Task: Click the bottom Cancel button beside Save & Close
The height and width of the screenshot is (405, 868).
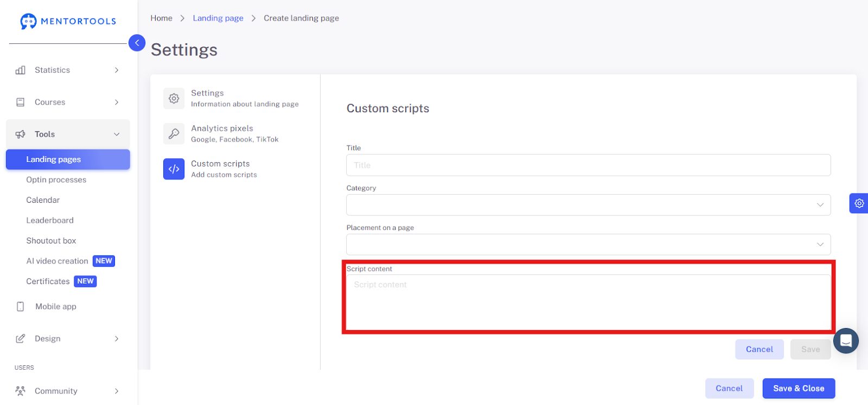Action: [729, 388]
